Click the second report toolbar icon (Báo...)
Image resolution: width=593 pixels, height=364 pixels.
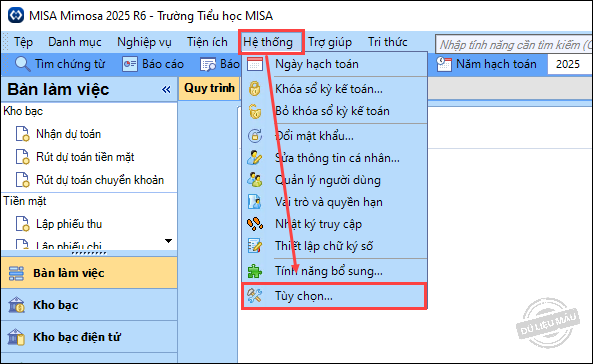[208, 64]
